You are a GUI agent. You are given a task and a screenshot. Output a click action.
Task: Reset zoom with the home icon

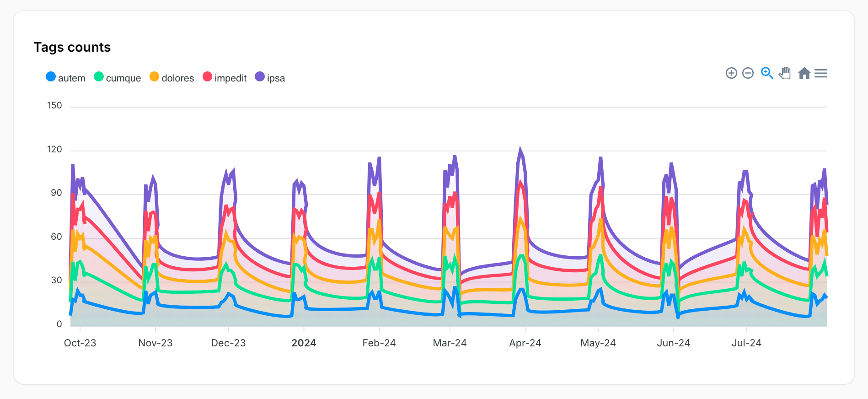point(804,73)
